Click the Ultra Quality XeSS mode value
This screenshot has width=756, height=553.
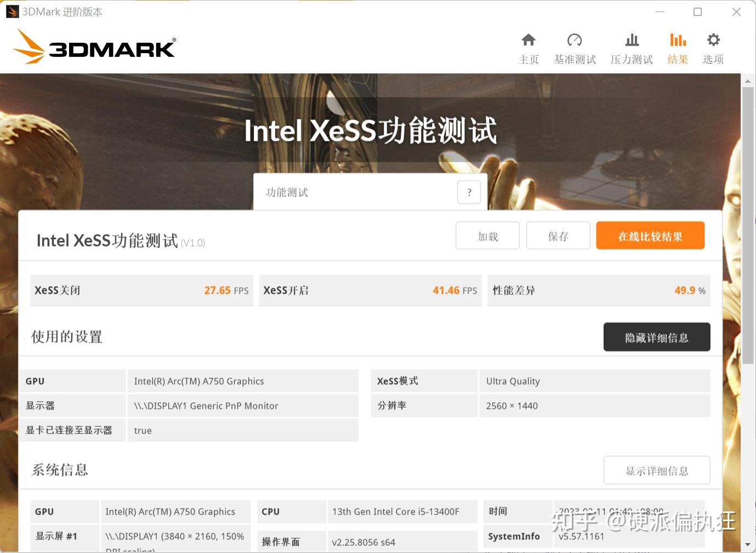(x=512, y=380)
